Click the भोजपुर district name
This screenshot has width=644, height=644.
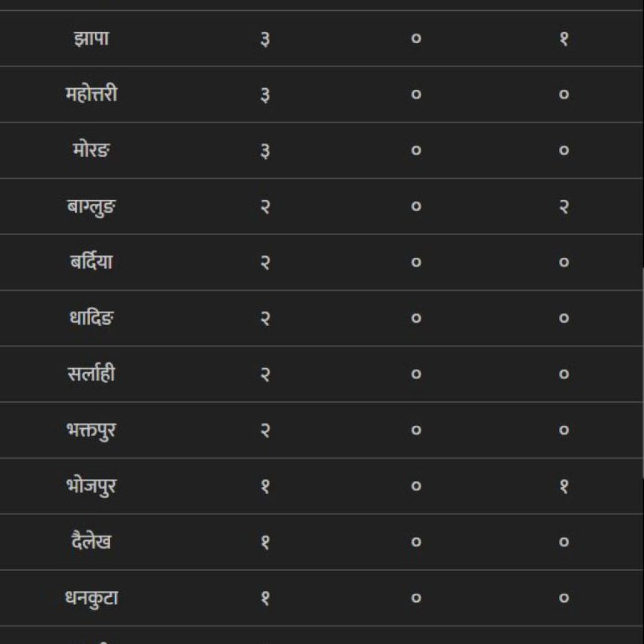click(91, 486)
